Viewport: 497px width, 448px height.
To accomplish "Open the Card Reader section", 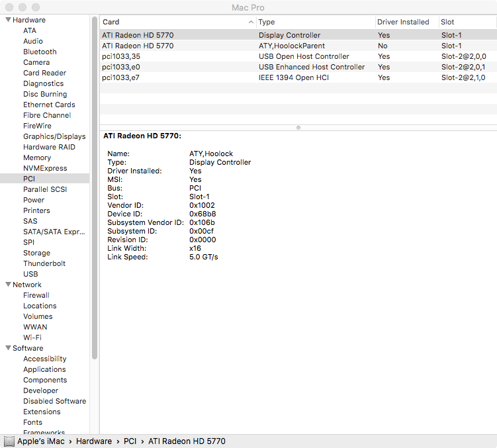I will click(x=45, y=73).
